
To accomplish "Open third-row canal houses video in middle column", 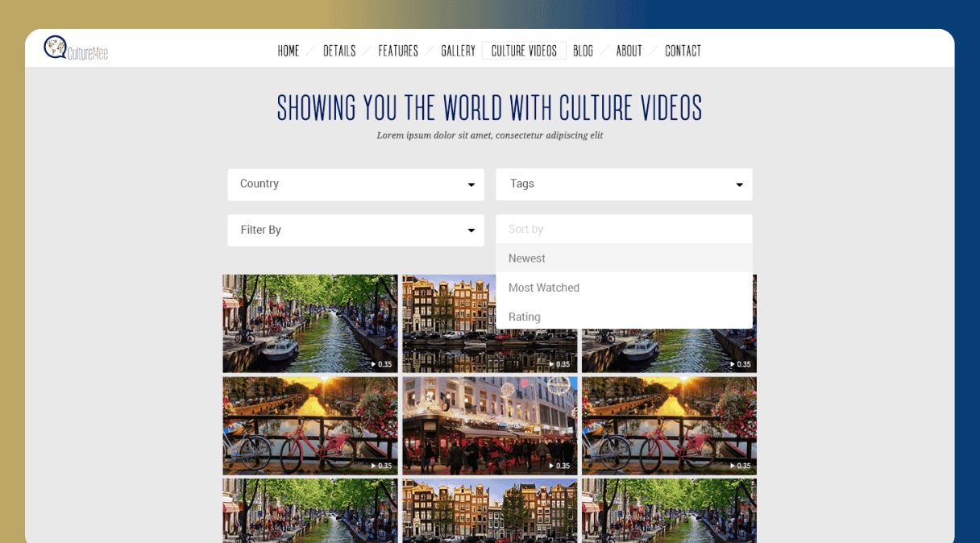I will [490, 511].
